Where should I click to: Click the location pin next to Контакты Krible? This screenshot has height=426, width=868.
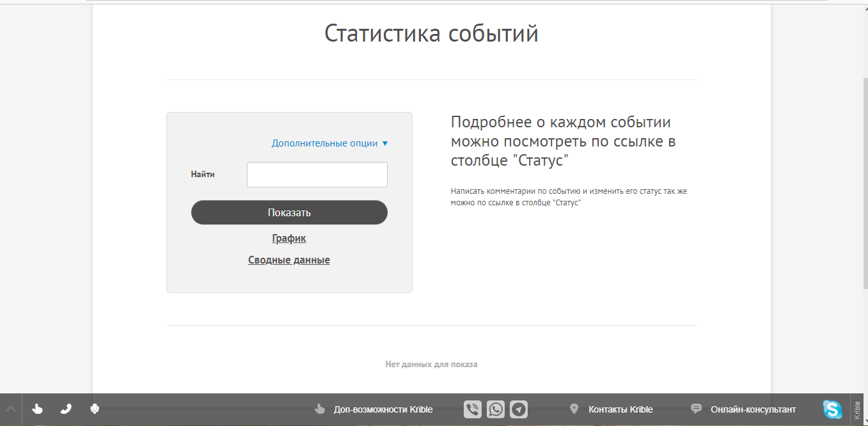tap(573, 409)
